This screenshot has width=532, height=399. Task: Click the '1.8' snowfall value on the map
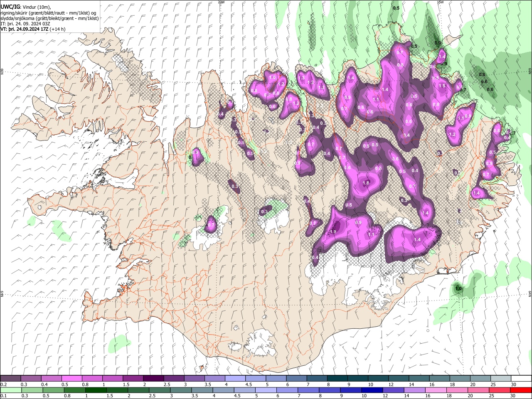click(x=366, y=183)
